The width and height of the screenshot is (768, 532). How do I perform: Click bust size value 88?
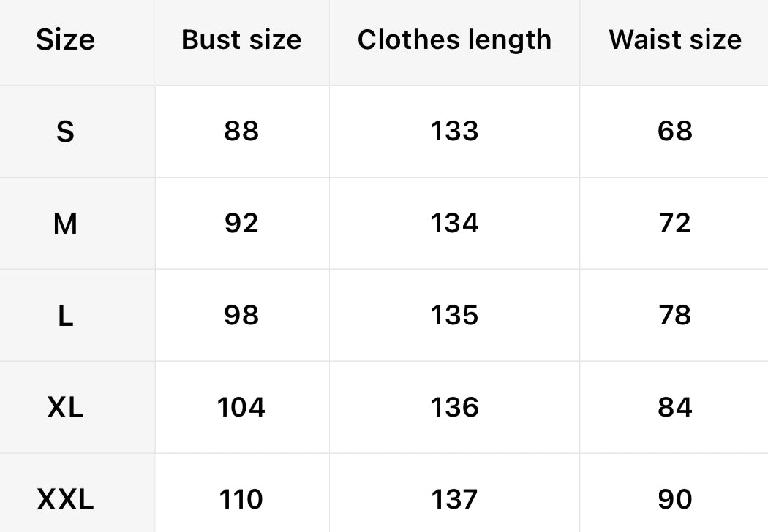241,132
